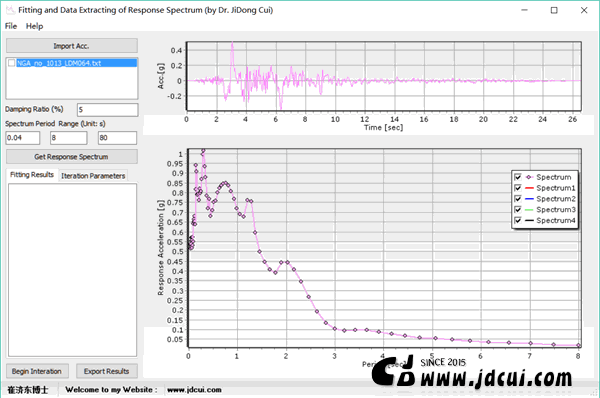Open the Help menu

pos(34,26)
